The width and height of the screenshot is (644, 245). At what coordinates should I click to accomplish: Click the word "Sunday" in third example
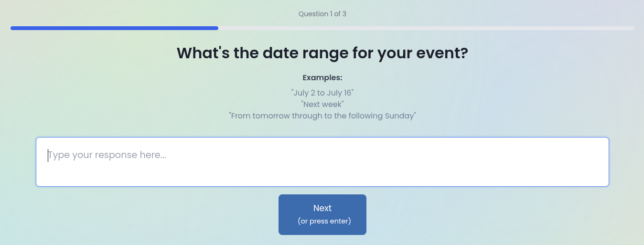(x=399, y=116)
